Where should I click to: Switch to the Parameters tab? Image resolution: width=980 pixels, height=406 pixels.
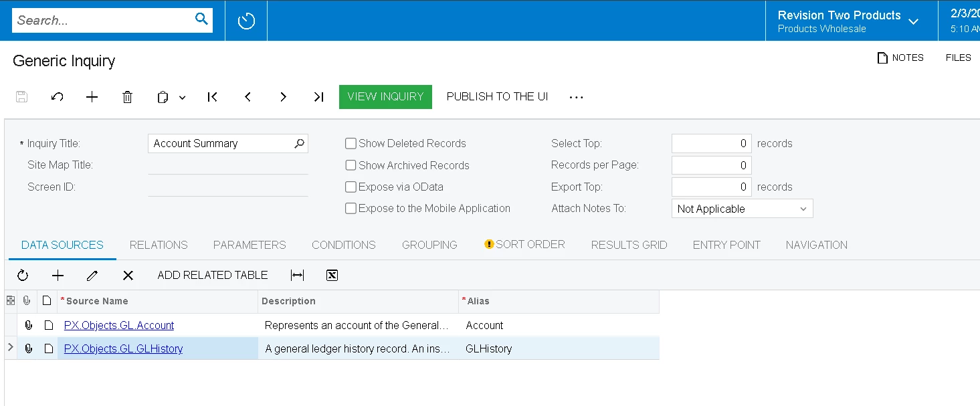point(250,245)
